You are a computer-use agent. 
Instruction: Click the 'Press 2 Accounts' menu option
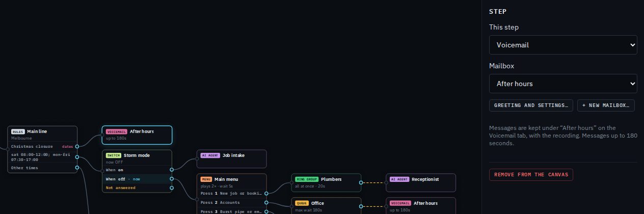232,202
